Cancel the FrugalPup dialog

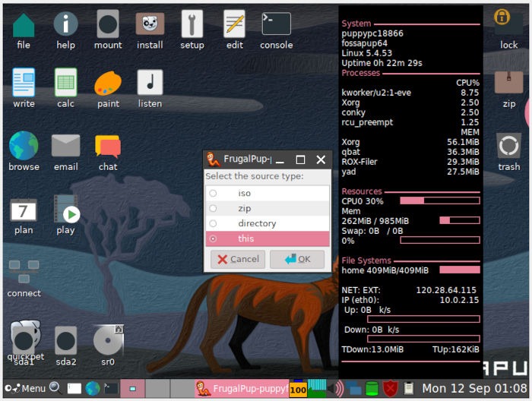[237, 259]
